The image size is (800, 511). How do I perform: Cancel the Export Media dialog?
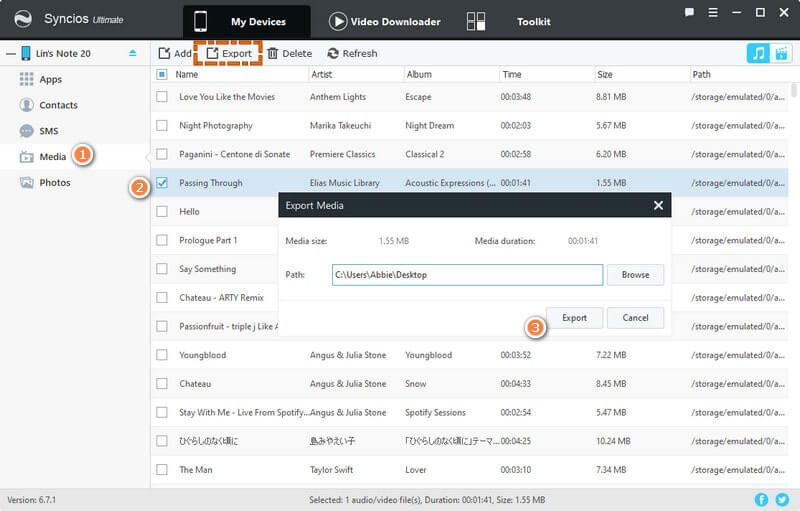coord(635,318)
